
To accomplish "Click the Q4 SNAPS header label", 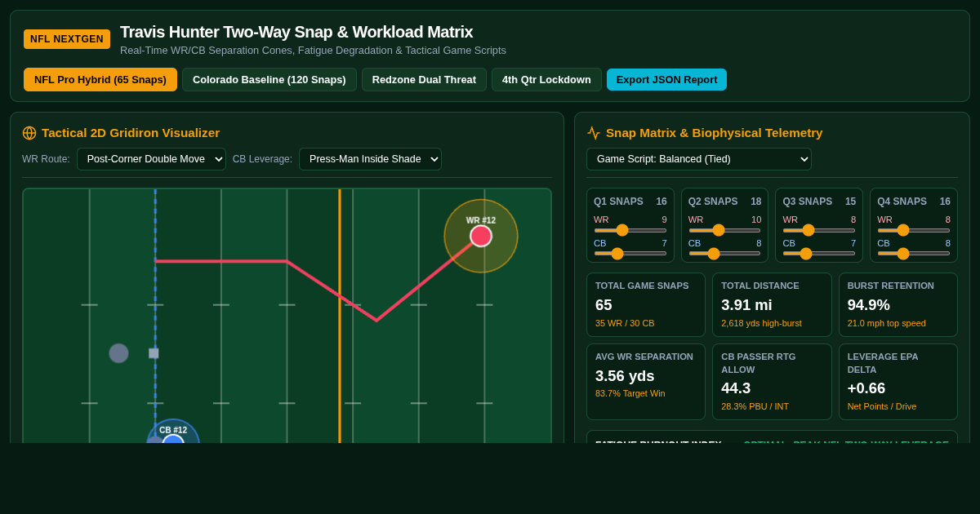I will (902, 202).
